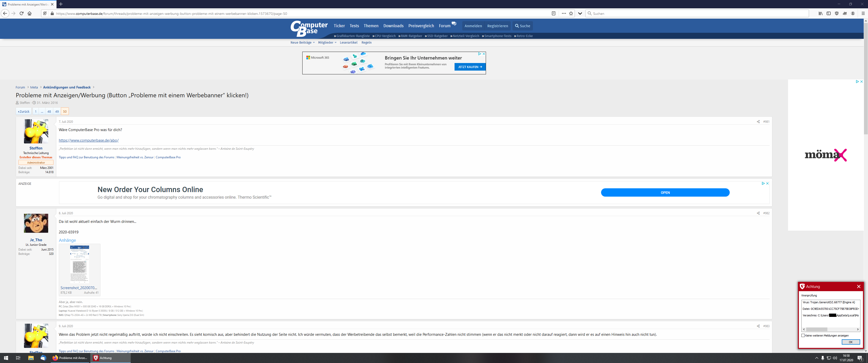The width and height of the screenshot is (868, 363).
Task: Open the address bar history dropdown arrow
Action: (x=580, y=13)
